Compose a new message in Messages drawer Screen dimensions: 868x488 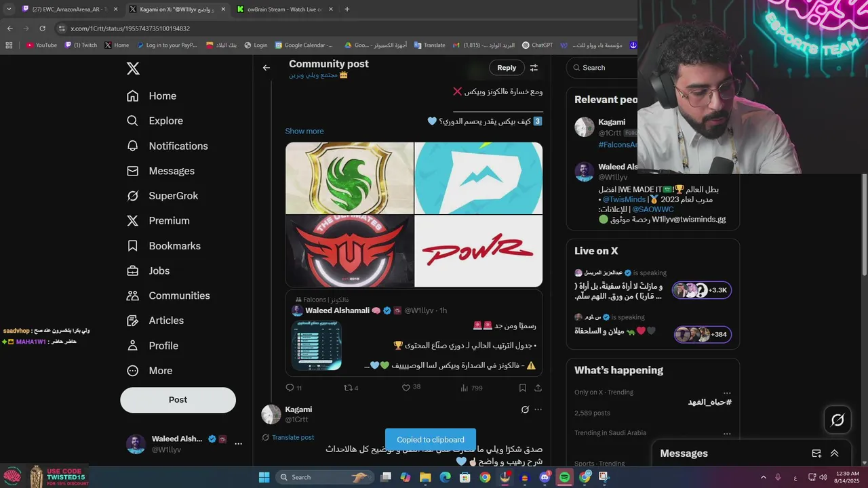(816, 453)
